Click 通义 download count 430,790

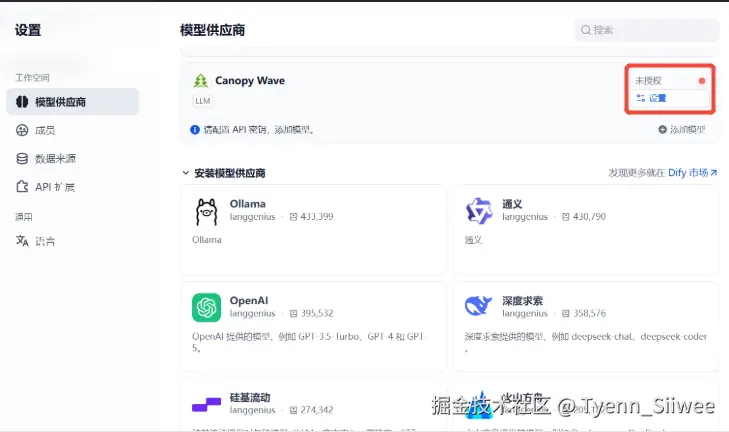tap(589, 217)
